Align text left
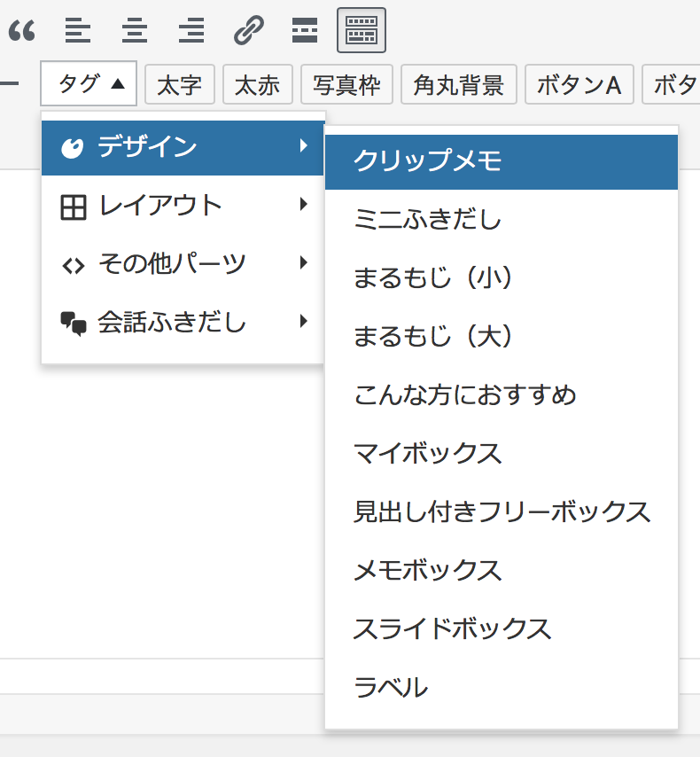 (78, 30)
